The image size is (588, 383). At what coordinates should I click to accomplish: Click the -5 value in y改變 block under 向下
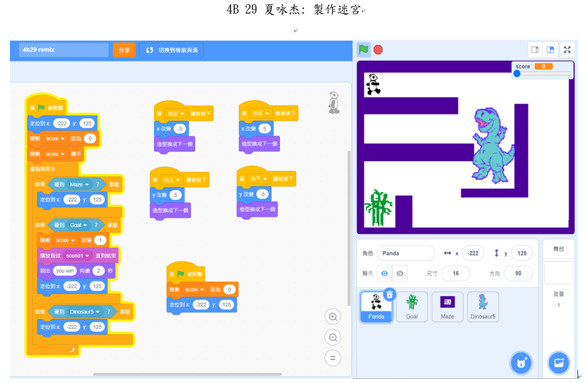(262, 194)
